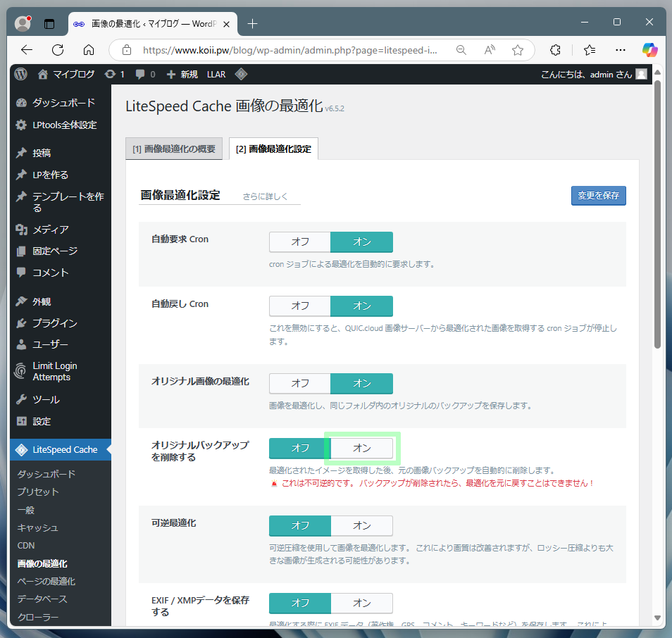This screenshot has height=638, width=672.
Task: Open LPtools全体設定 menu
Action: pyautogui.click(x=61, y=125)
